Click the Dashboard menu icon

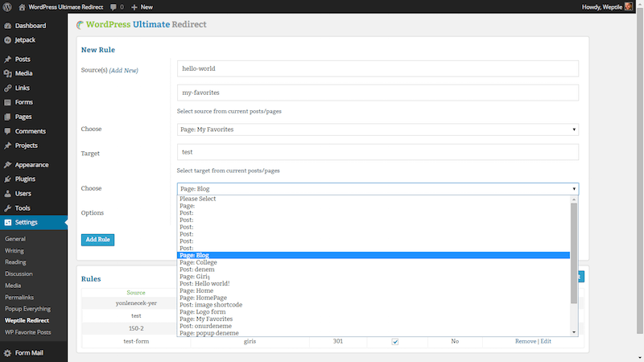coord(8,26)
